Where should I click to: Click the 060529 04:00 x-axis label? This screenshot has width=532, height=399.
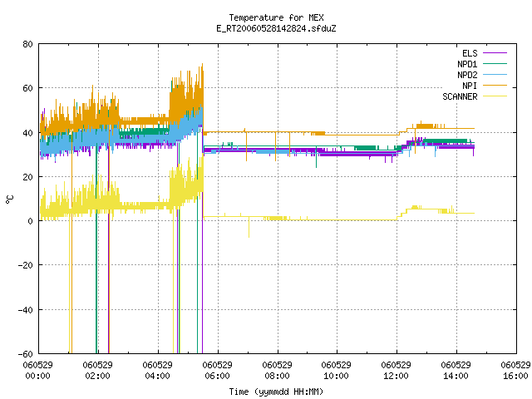click(x=157, y=371)
